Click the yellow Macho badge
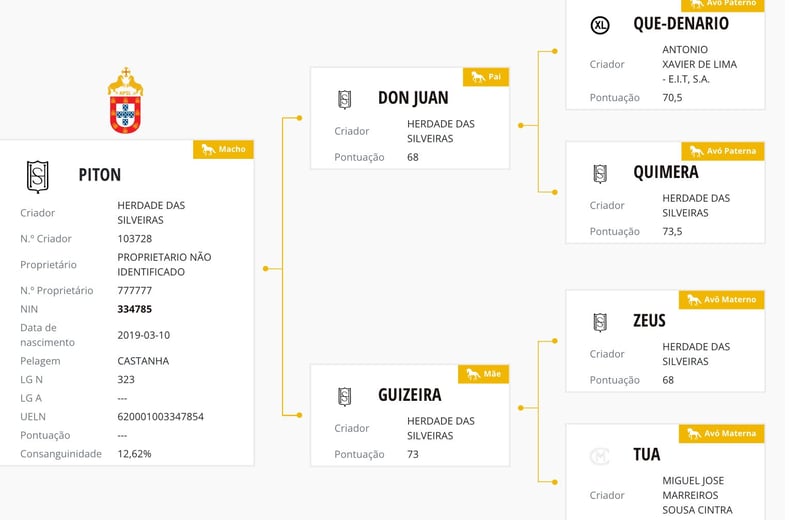800x520 pixels. pyautogui.click(x=223, y=149)
